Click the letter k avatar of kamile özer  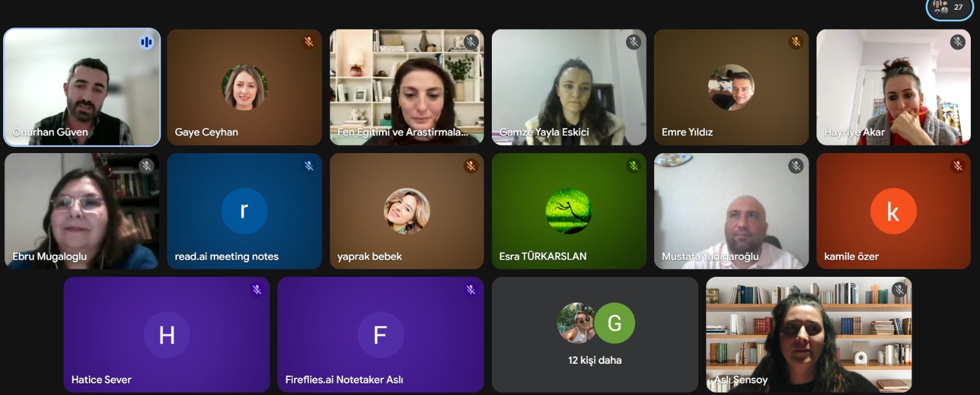(x=893, y=211)
